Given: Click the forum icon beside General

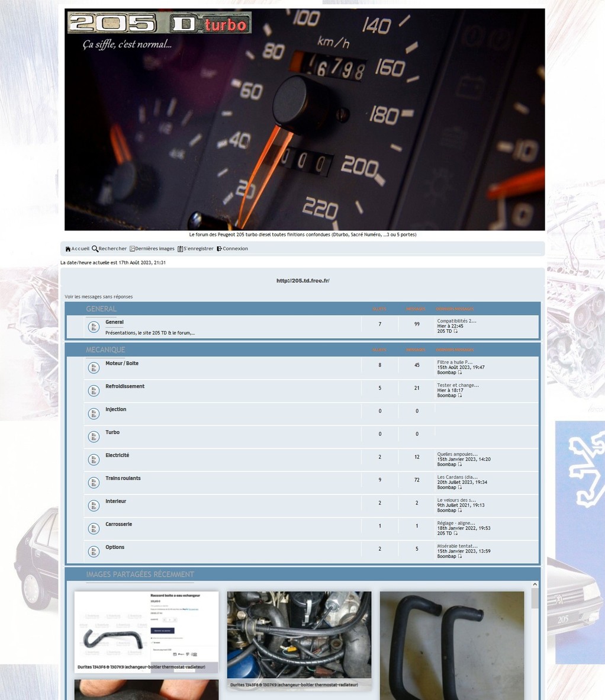Looking at the screenshot, I should (x=94, y=327).
